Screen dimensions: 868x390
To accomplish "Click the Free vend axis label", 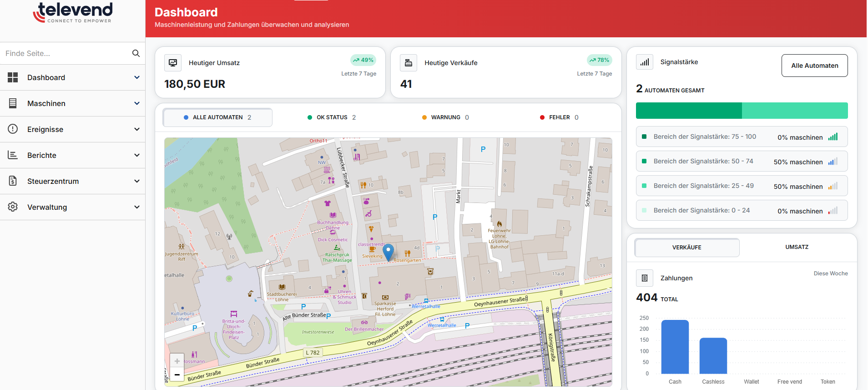I will pyautogui.click(x=790, y=382).
